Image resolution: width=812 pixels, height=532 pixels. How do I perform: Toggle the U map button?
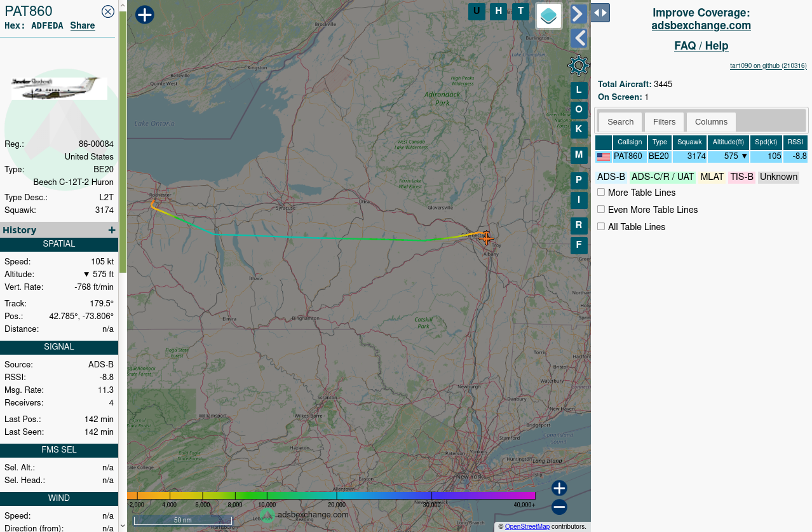[477, 11]
